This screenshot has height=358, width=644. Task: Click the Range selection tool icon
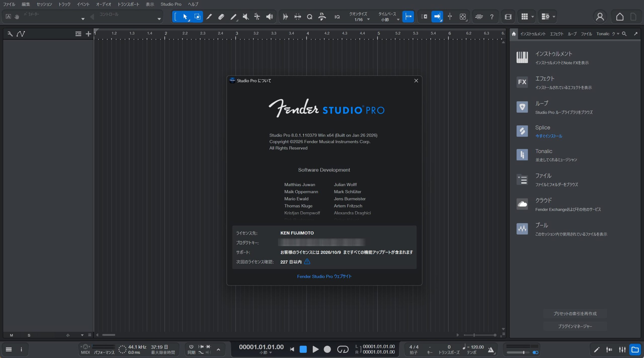197,17
